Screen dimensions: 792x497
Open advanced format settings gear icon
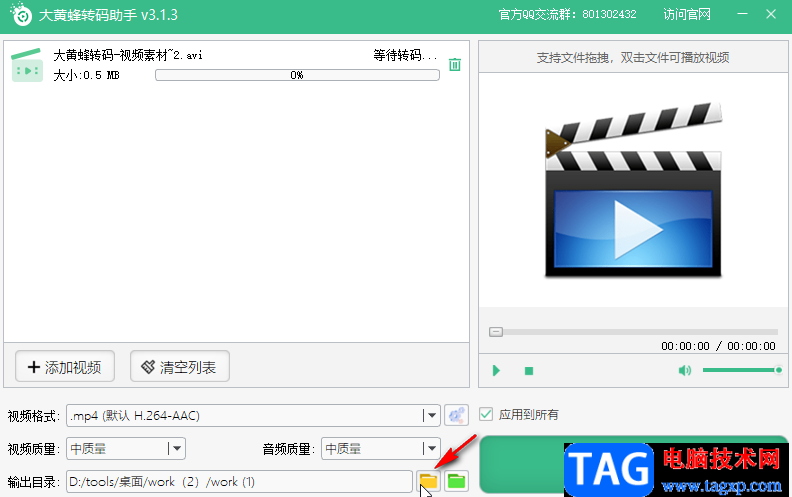(456, 415)
